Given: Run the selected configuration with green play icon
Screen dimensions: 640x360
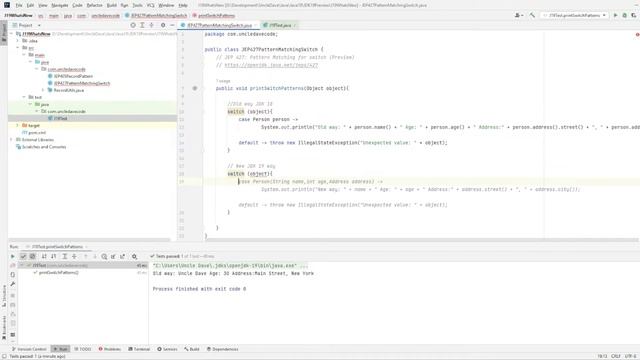Looking at the screenshot, I should [x=616, y=16].
